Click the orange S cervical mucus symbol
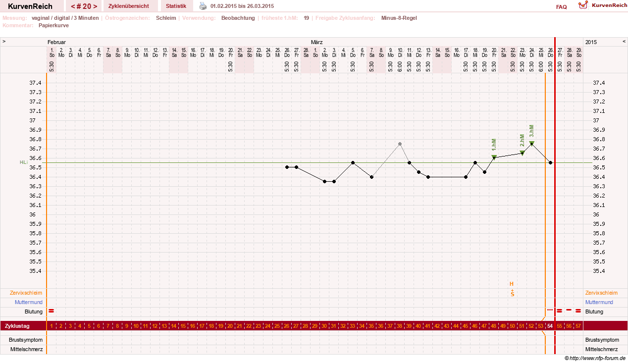 click(x=513, y=294)
